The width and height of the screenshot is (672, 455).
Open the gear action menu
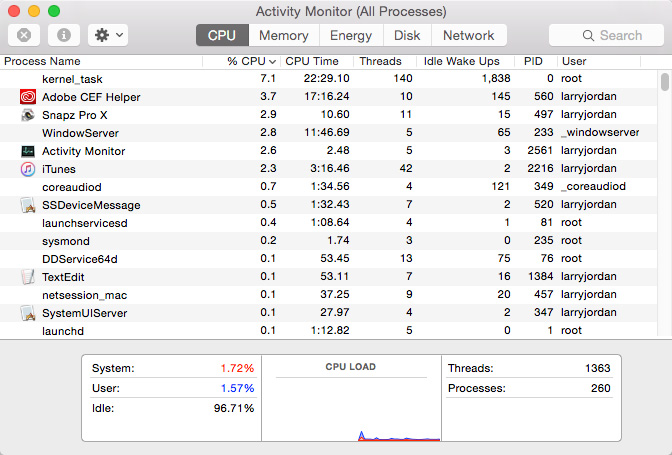pyautogui.click(x=108, y=35)
